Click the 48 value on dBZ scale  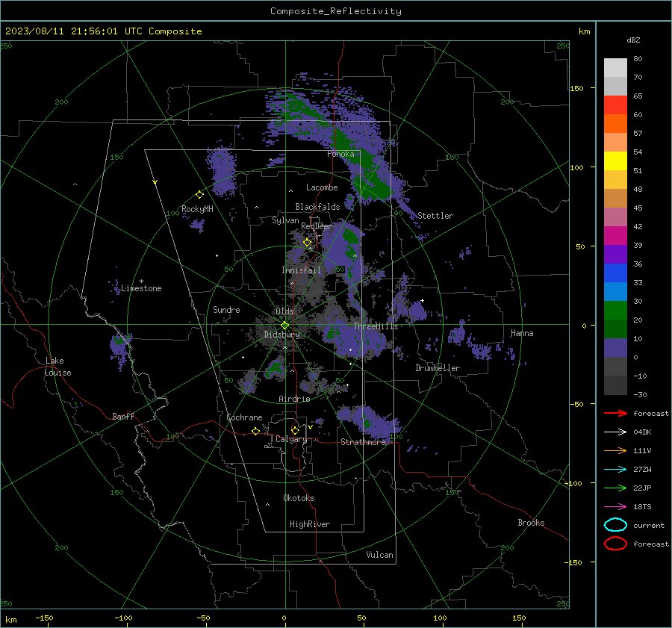point(638,189)
